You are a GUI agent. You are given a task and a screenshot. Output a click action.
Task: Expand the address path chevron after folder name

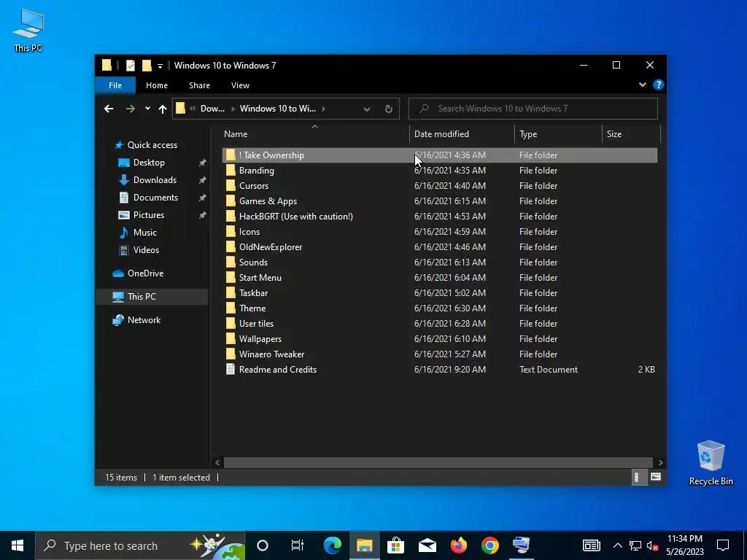tap(323, 109)
